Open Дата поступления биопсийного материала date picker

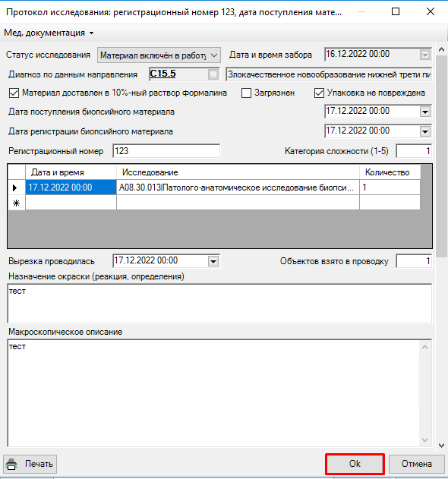coord(425,112)
